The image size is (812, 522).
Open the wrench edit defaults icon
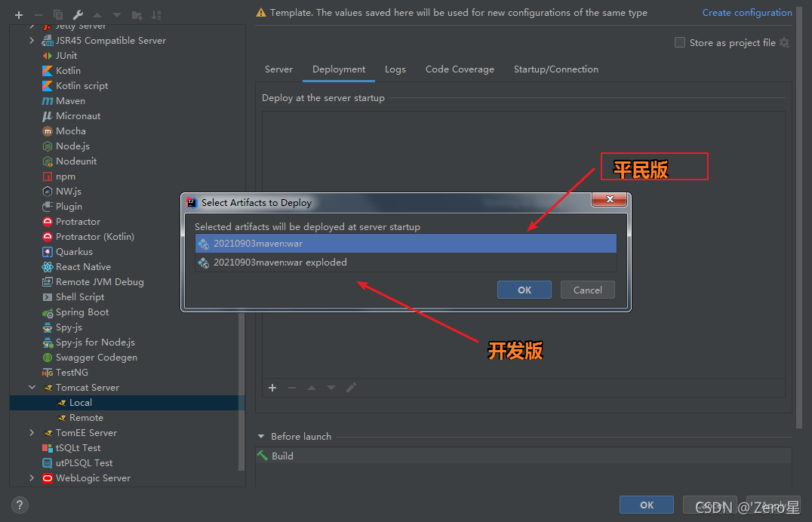pyautogui.click(x=78, y=15)
